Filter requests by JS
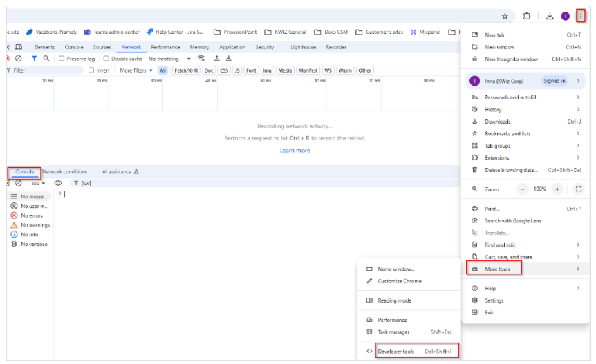The image size is (596, 364). (237, 70)
